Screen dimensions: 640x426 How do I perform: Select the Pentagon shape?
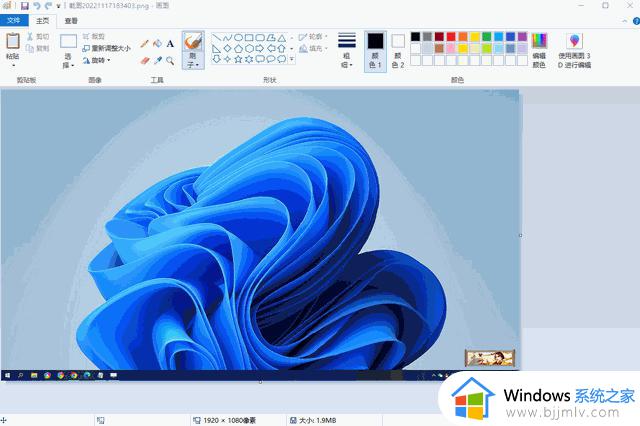[x=238, y=49]
